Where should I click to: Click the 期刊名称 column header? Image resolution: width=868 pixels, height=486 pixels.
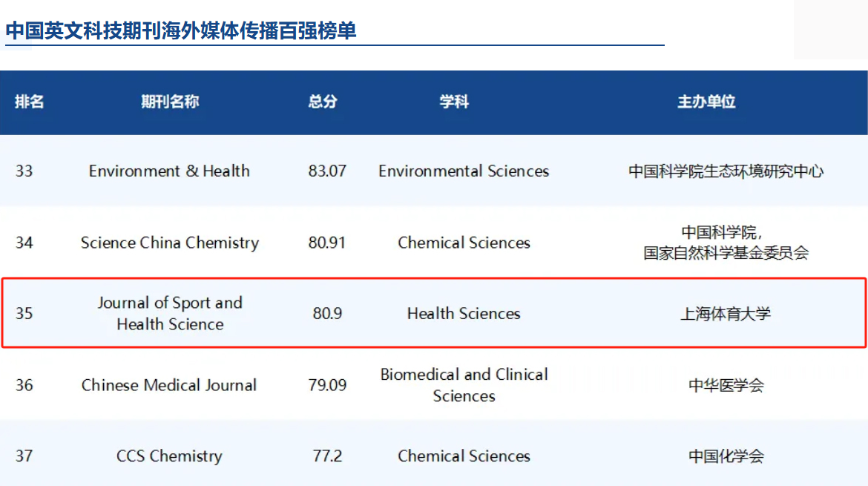(x=170, y=102)
